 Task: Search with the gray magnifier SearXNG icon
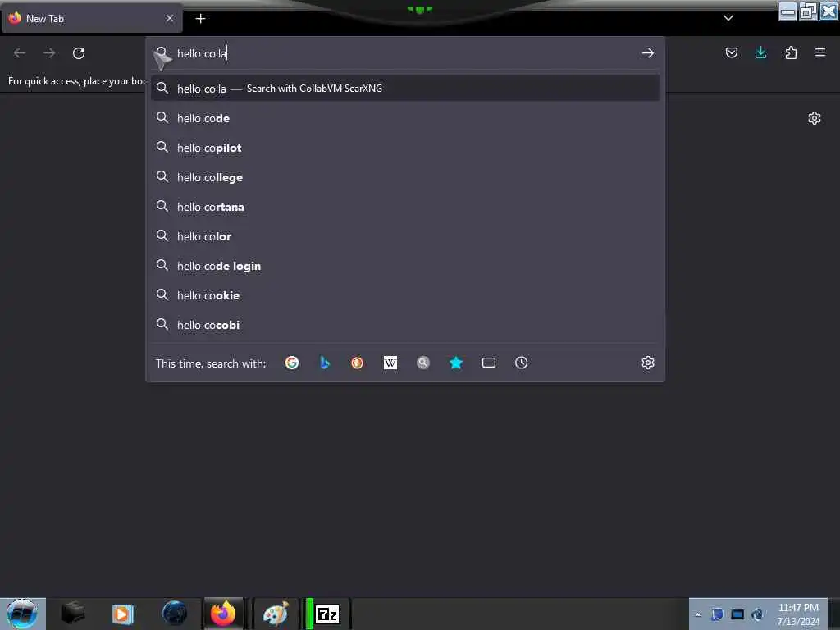pyautogui.click(x=423, y=363)
